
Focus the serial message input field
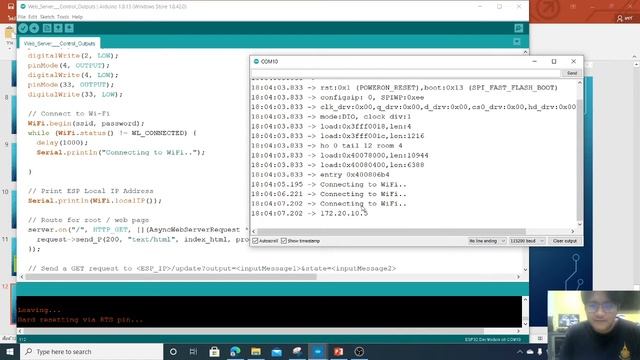(406, 73)
